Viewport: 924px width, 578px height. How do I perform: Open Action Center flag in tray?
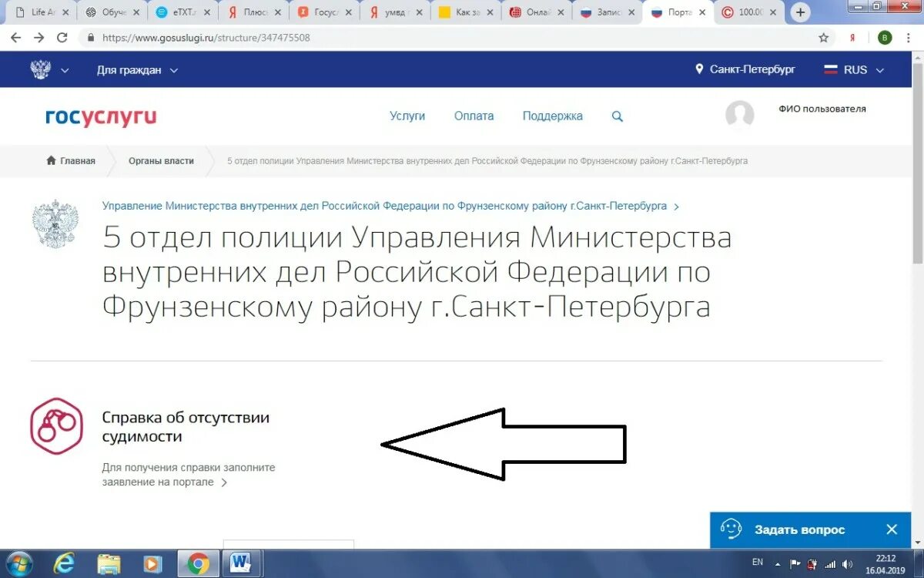[x=795, y=564]
